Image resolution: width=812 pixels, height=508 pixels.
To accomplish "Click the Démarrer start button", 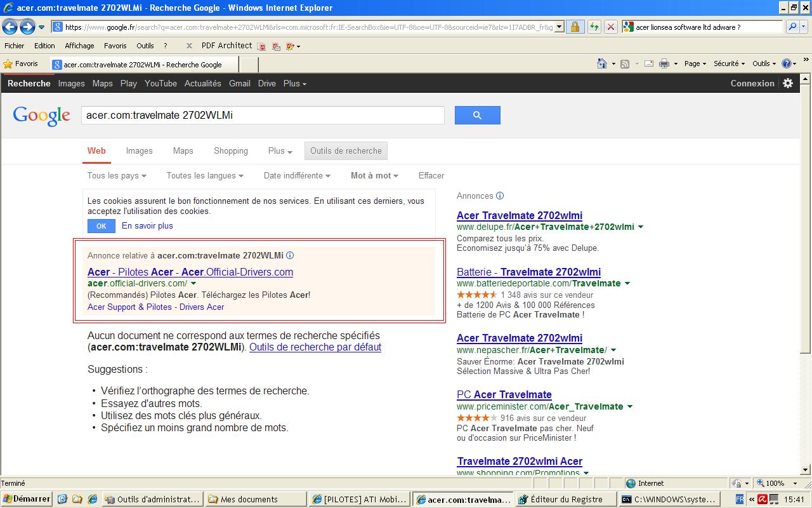I will pyautogui.click(x=26, y=499).
